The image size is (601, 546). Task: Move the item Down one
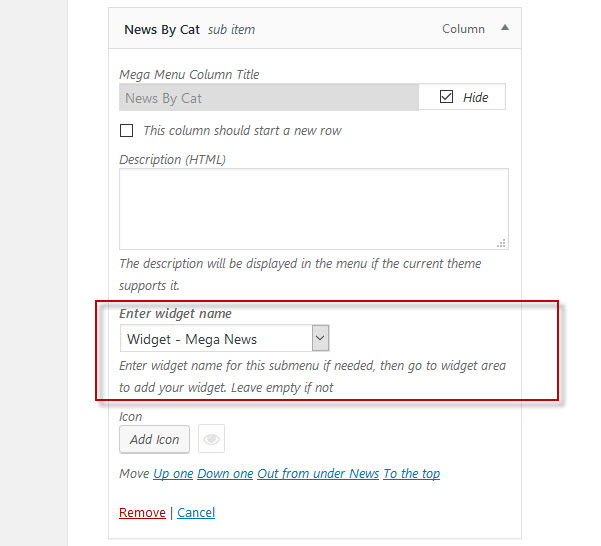click(x=225, y=474)
